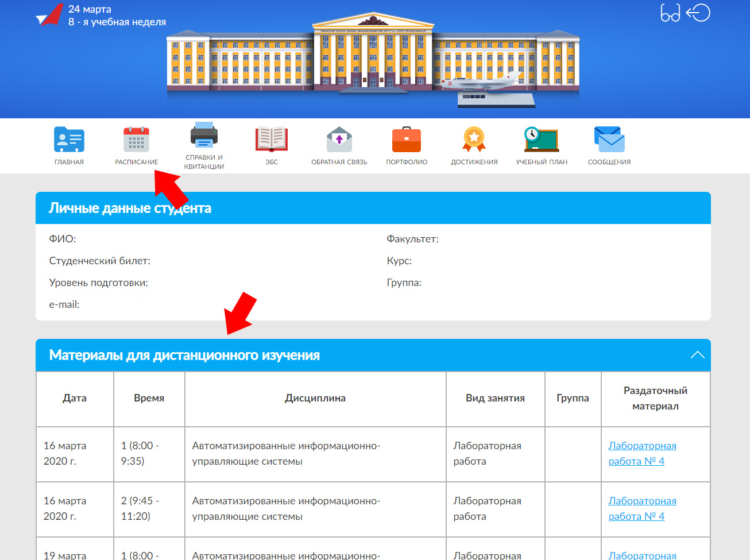This screenshot has height=560, width=750.
Task: Click the Время column header
Action: [x=149, y=398]
